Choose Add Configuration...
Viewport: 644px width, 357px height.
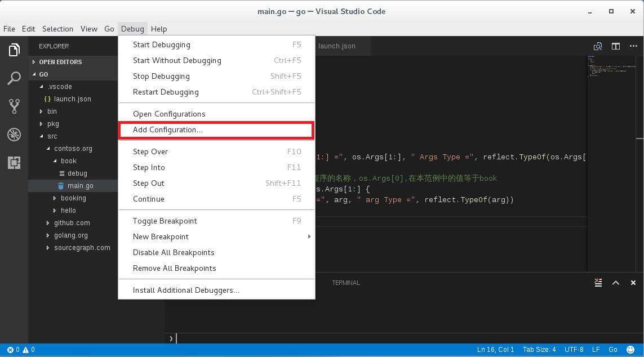(216, 130)
